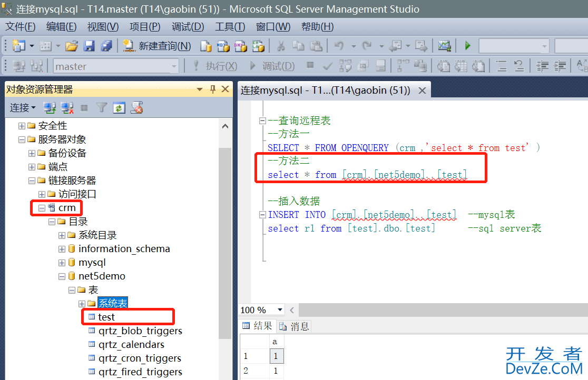588x380 pixels.
Task: Click the Paste clipboard icon
Action: point(316,46)
